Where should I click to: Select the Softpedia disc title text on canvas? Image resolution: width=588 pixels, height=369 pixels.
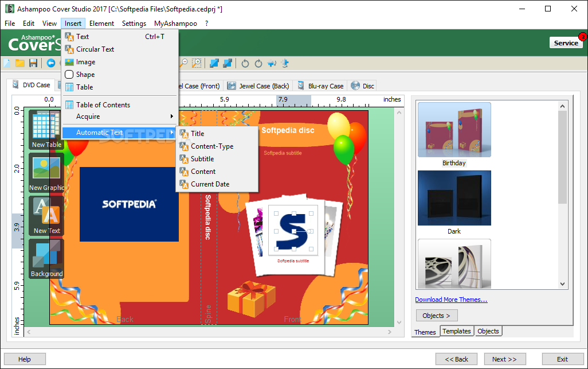tap(288, 130)
